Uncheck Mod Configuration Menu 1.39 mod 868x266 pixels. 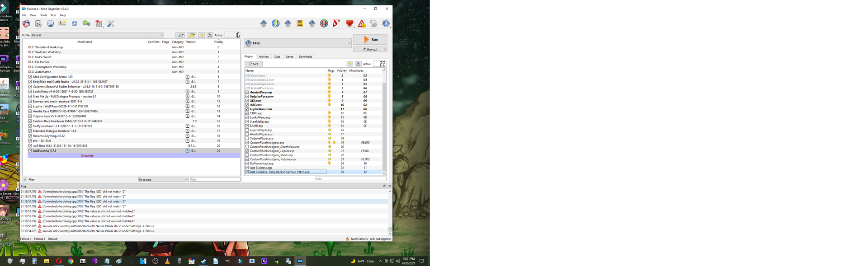coord(30,77)
